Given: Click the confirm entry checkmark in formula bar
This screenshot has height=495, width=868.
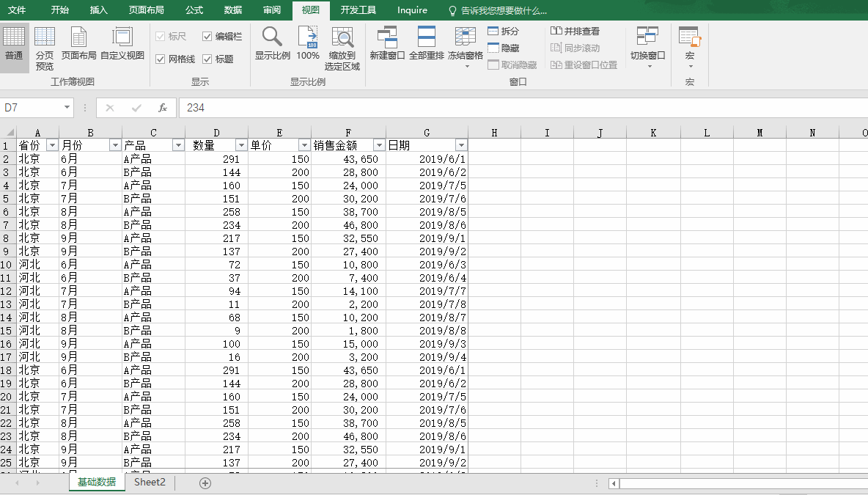Looking at the screenshot, I should [x=136, y=108].
